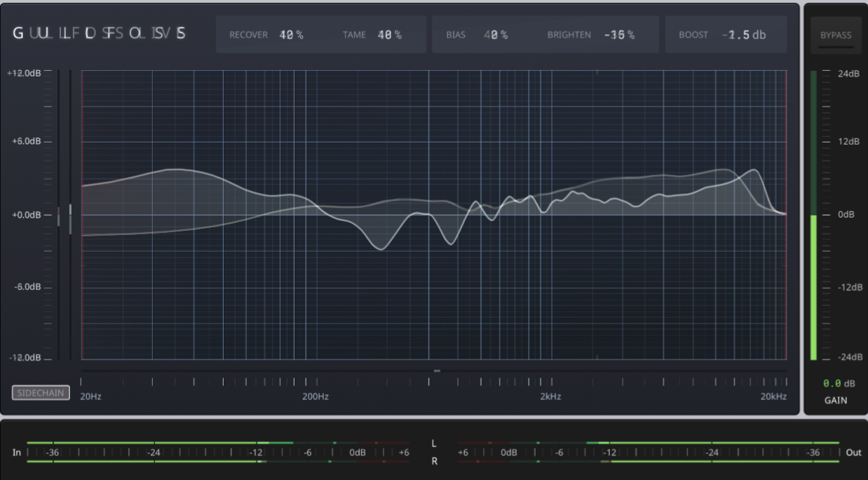
Task: Click the BIAS percentage value
Action: coord(495,34)
